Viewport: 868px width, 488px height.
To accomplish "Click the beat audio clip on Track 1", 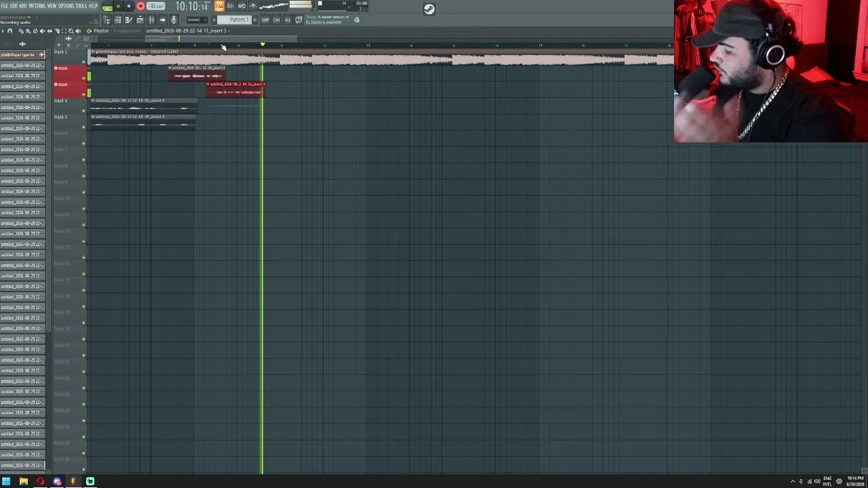I will pos(382,57).
